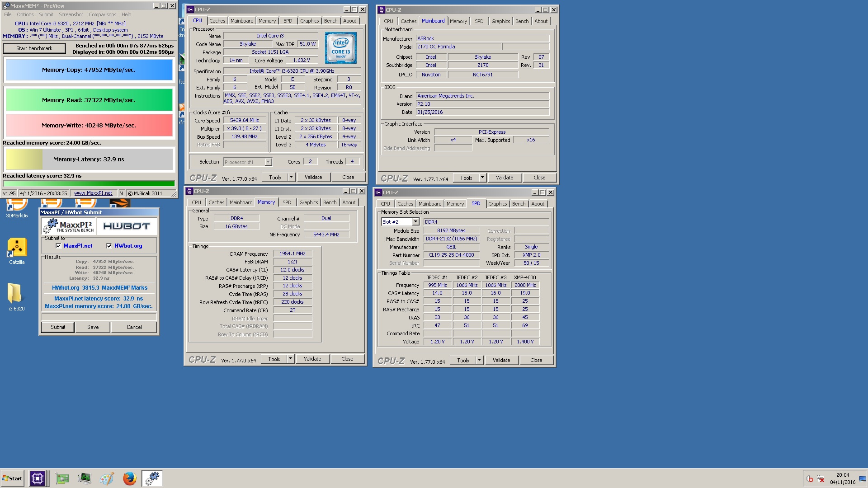
Task: Click the DRAM Frequency value 1954.1 MHz
Action: coord(292,253)
